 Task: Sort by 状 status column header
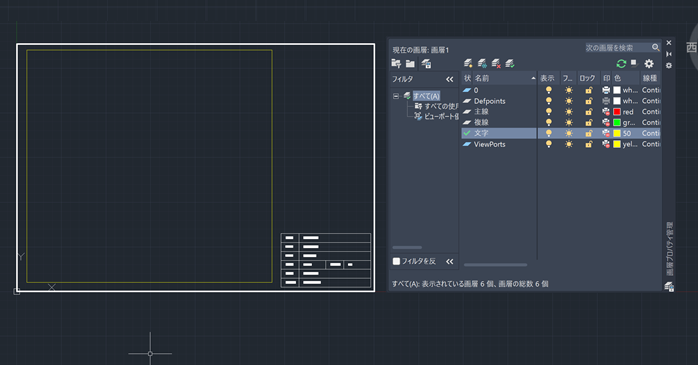coord(467,78)
